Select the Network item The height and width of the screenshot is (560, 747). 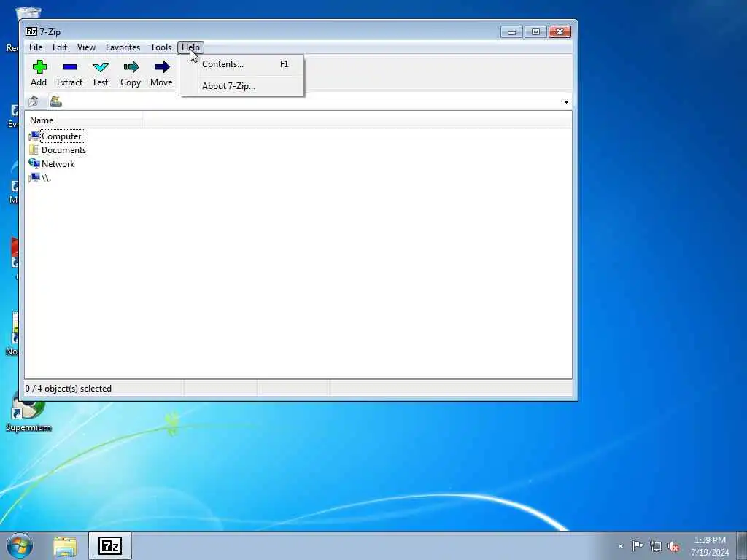coord(52,164)
